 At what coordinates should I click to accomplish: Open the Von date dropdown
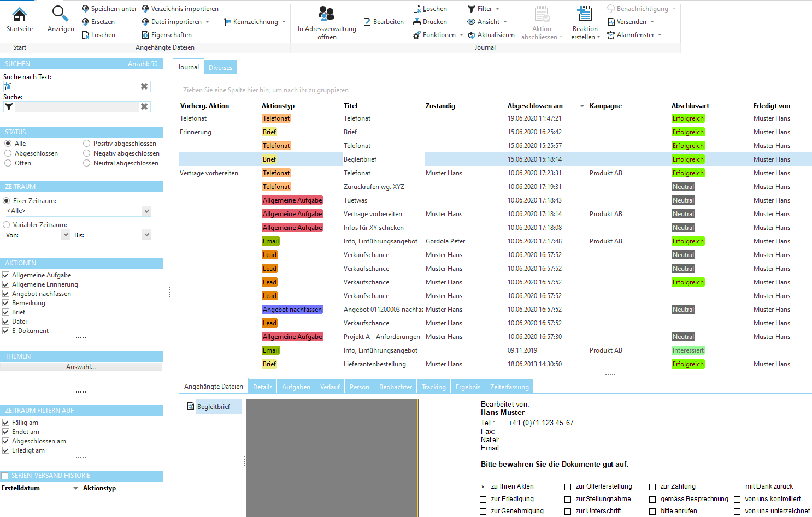tap(66, 235)
